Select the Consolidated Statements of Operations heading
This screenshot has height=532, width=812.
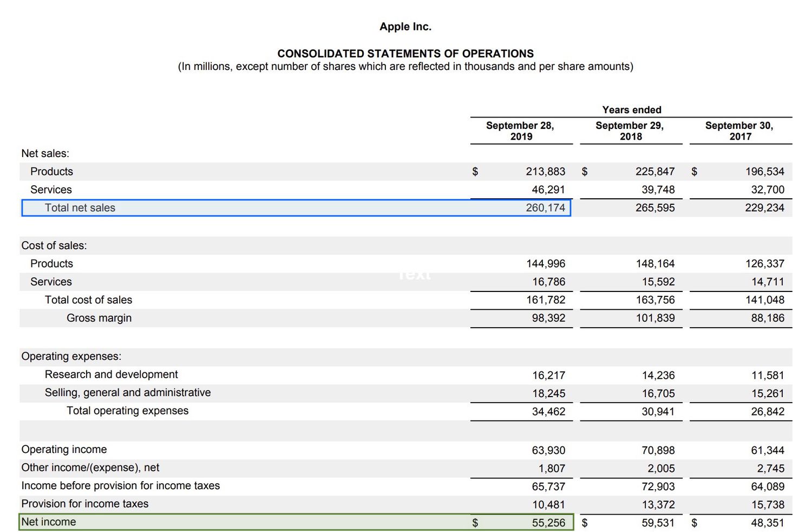pyautogui.click(x=405, y=54)
